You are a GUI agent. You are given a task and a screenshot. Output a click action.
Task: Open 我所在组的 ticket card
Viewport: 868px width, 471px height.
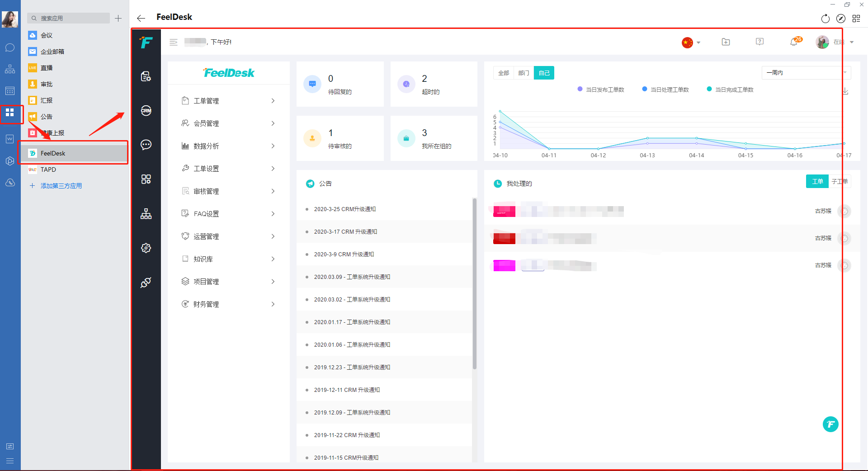[434, 138]
